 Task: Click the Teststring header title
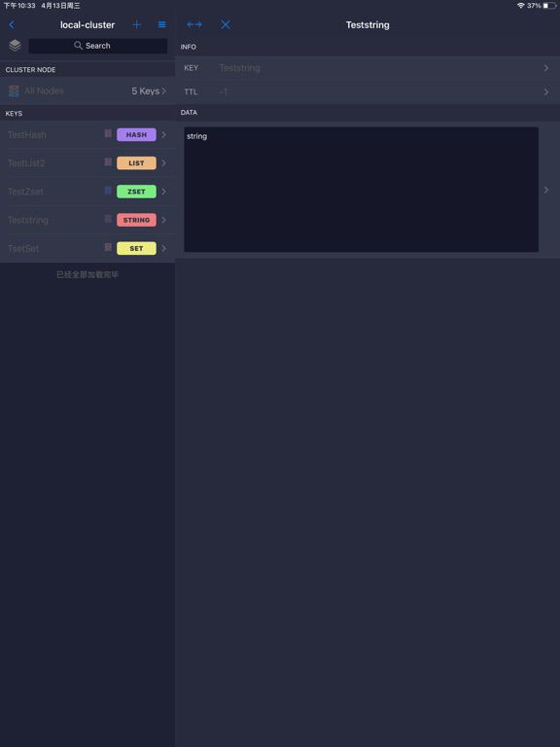tap(367, 24)
